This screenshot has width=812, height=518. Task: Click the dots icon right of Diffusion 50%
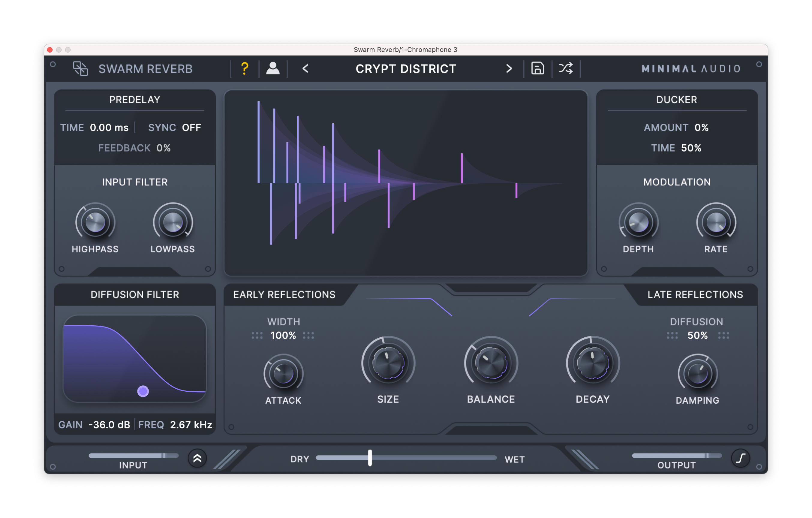pos(723,336)
